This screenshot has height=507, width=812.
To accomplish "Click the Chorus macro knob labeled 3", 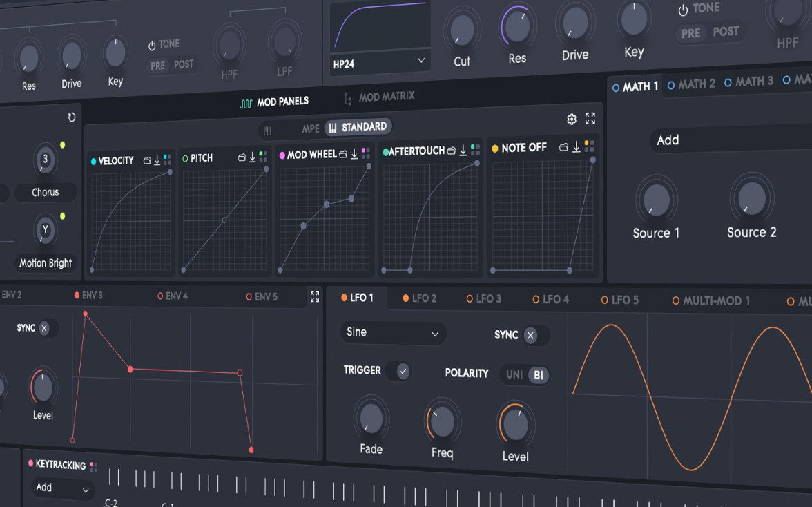I will click(46, 159).
